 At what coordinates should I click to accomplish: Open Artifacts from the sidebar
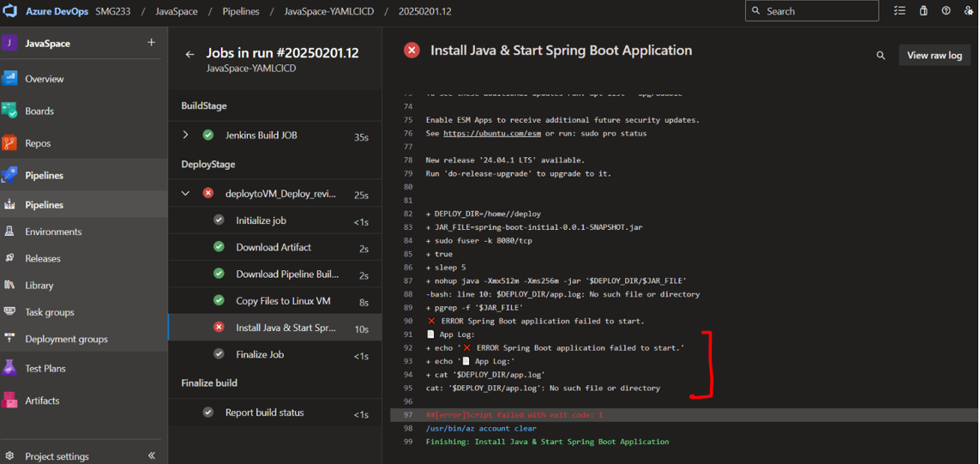click(x=42, y=401)
